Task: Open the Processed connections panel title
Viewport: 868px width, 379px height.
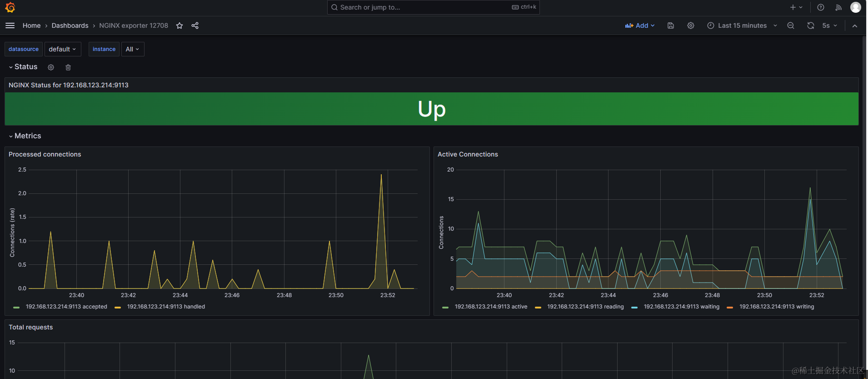Action: pyautogui.click(x=45, y=154)
